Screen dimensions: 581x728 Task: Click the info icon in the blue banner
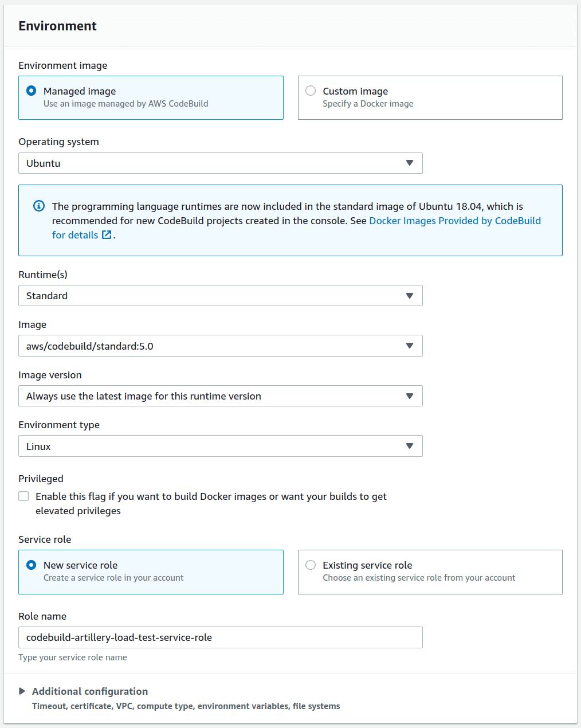click(x=38, y=206)
